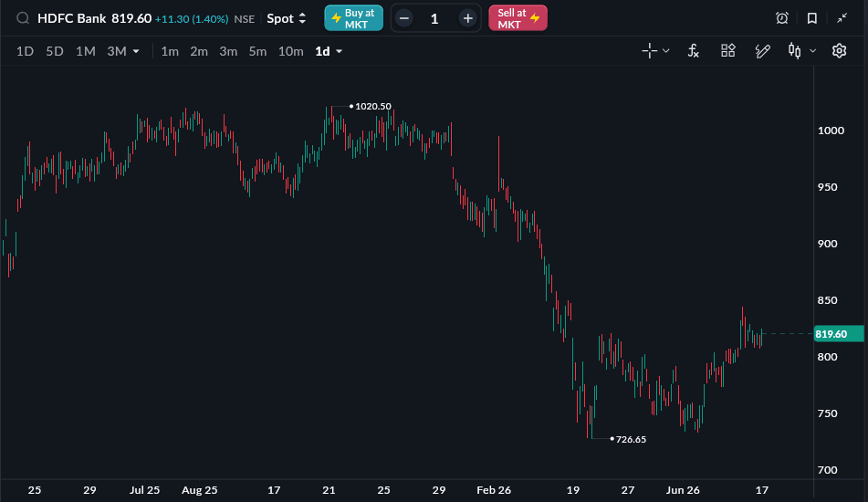
Task: Select 10m candle interval
Action: coord(290,51)
